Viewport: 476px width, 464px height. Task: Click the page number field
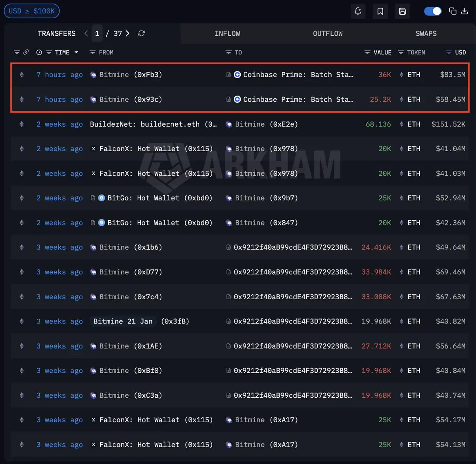(97, 33)
